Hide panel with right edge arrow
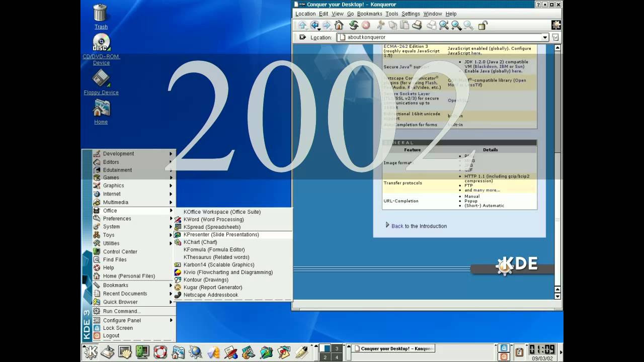This screenshot has height=362, width=644. tap(561, 352)
